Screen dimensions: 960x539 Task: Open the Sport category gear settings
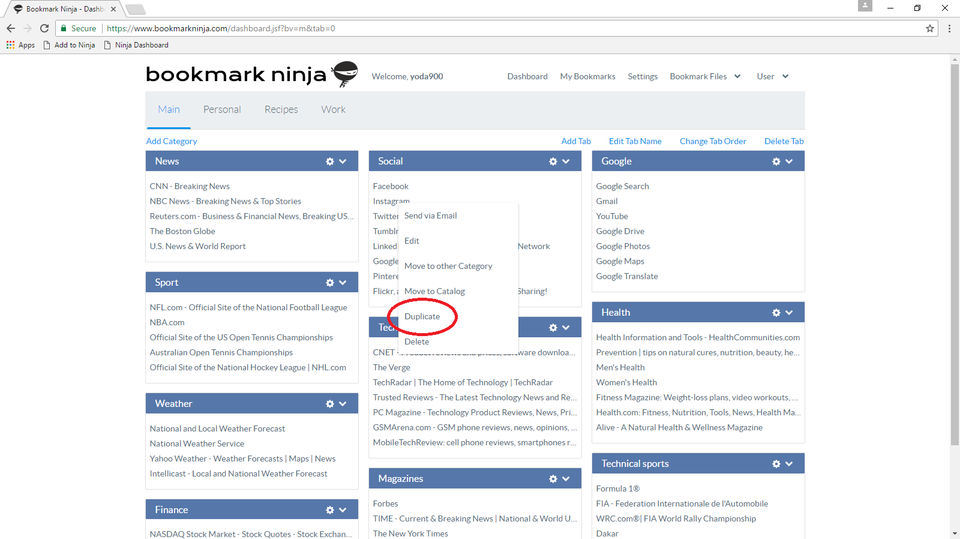pyautogui.click(x=330, y=283)
